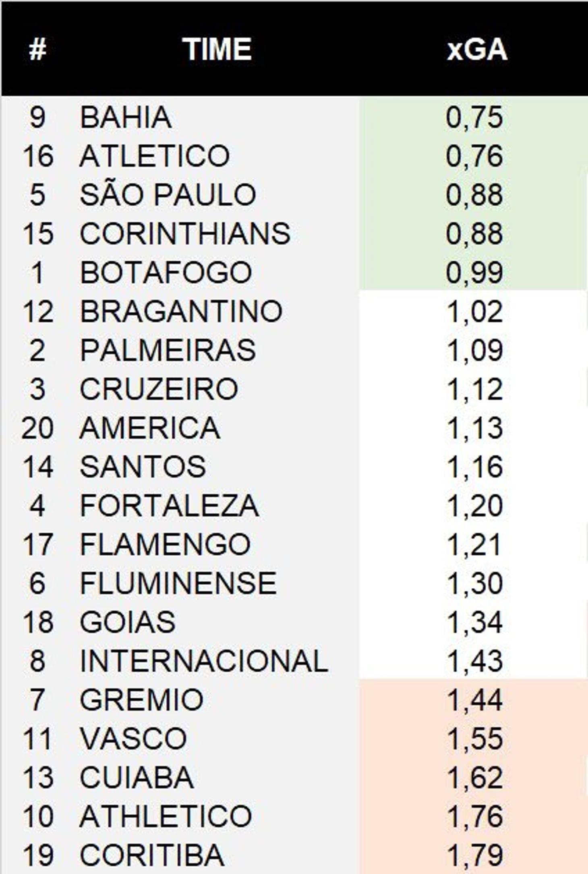Select CORITIBA xGA value 1,79
Image resolution: width=588 pixels, height=874 pixels.
click(475, 855)
